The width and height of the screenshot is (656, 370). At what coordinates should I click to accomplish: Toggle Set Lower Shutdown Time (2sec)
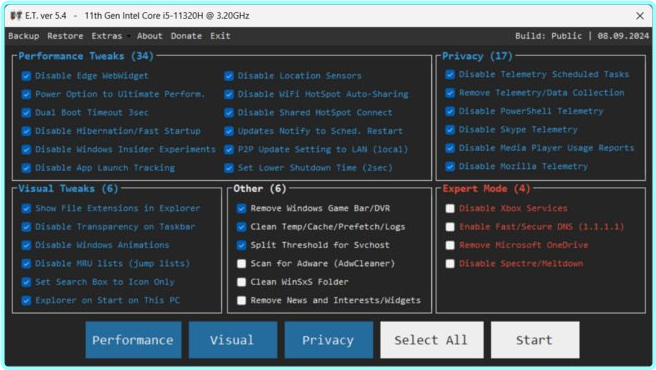pos(229,168)
